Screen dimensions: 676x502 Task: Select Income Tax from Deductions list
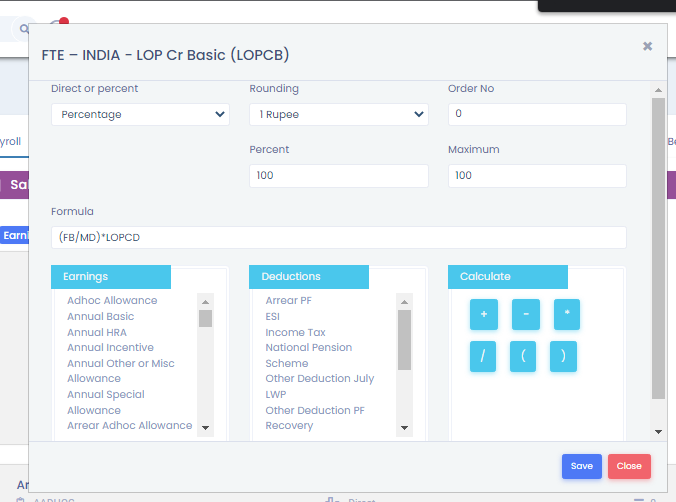[x=295, y=332]
